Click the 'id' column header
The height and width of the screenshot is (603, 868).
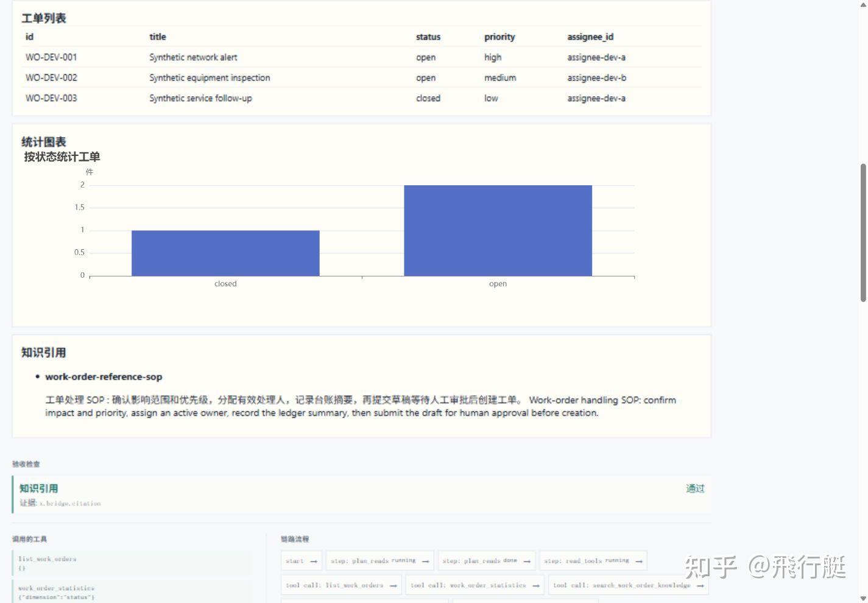coord(29,37)
